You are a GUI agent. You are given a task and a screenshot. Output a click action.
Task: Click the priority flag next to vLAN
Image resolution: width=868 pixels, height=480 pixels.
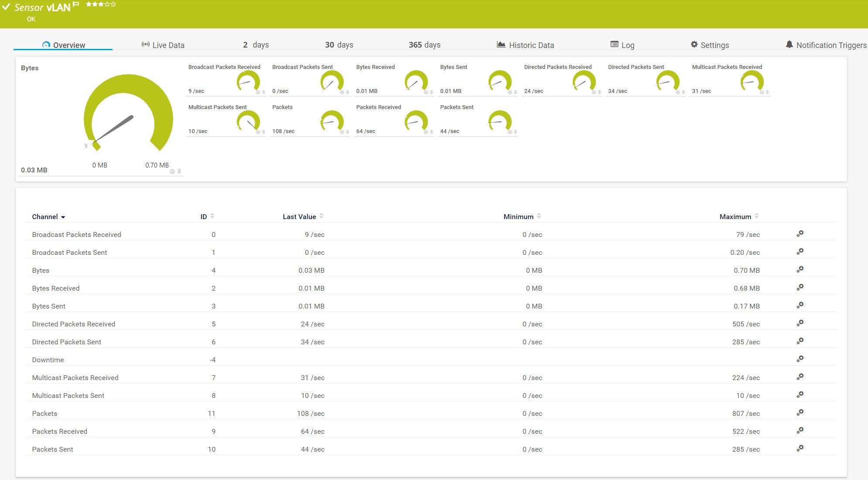click(x=76, y=4)
